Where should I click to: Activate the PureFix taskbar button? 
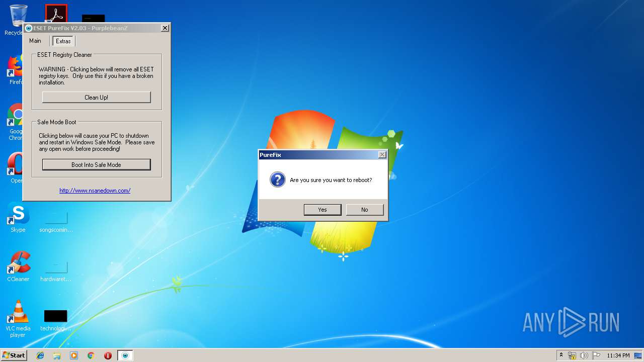(125, 355)
